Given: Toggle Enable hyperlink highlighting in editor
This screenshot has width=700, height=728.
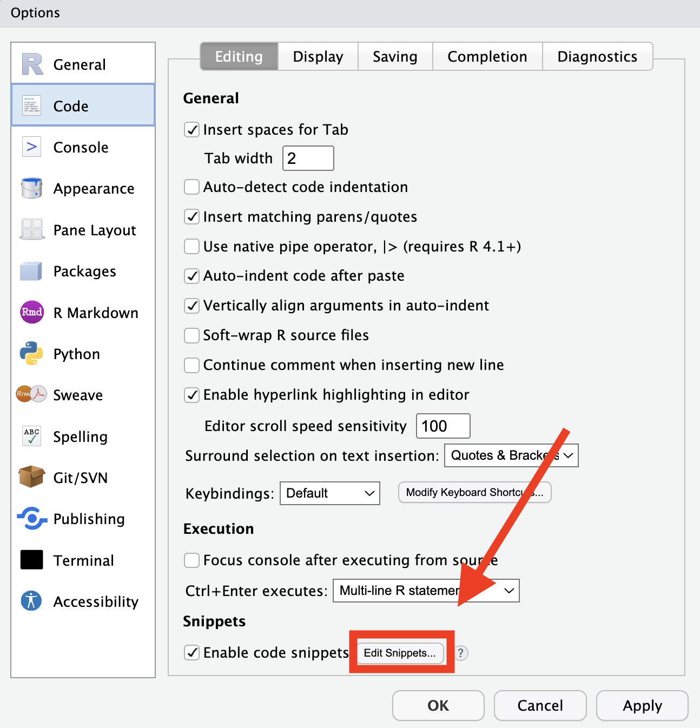Looking at the screenshot, I should point(192,395).
